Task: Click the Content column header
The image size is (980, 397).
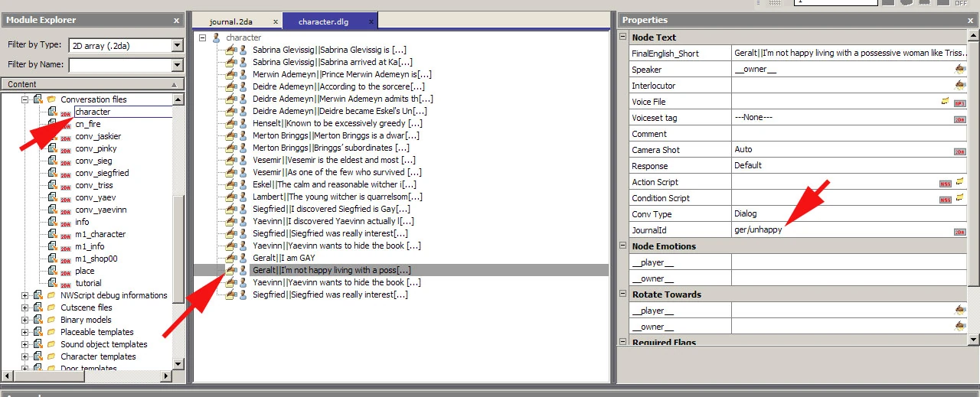Action: (x=93, y=84)
